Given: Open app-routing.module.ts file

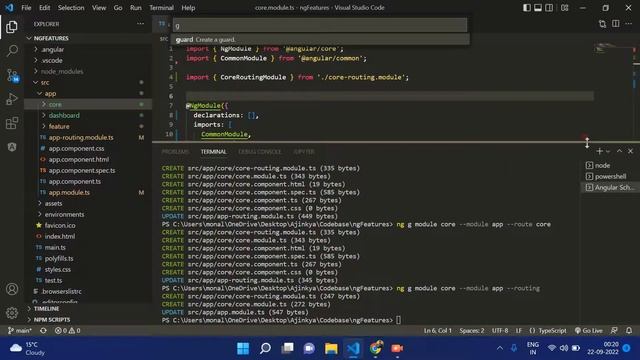Looking at the screenshot, I should click(88, 137).
